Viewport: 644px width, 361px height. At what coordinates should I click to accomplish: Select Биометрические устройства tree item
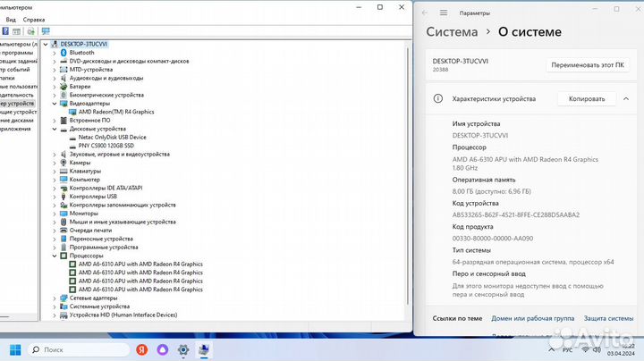point(106,95)
